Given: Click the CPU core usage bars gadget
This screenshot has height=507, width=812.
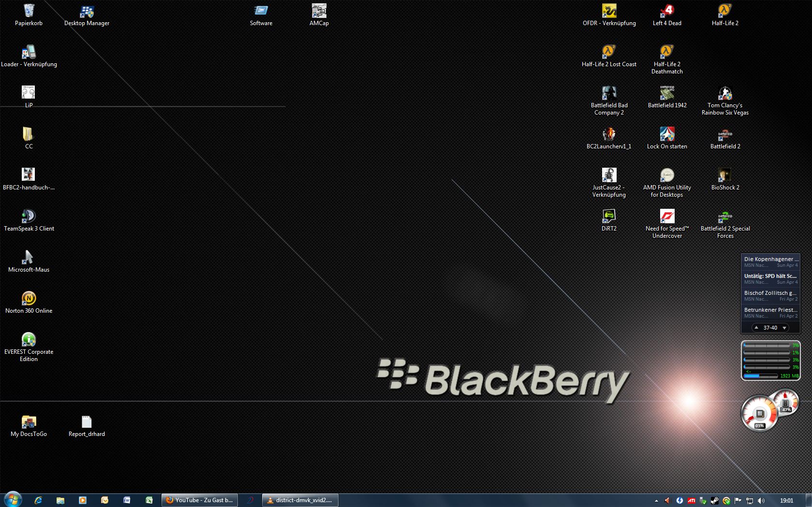Looking at the screenshot, I should pyautogui.click(x=771, y=361).
